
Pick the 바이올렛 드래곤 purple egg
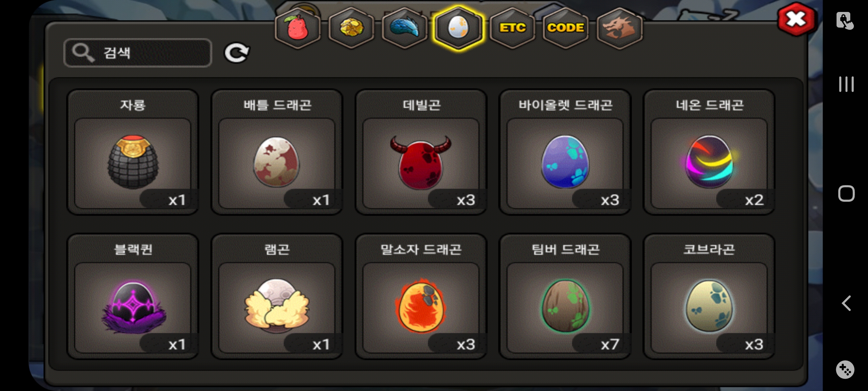(565, 152)
